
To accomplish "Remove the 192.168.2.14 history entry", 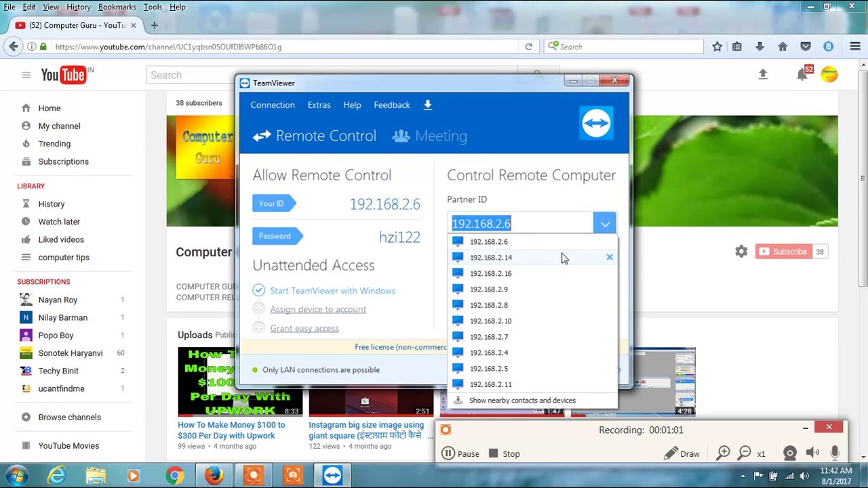I will pos(610,257).
